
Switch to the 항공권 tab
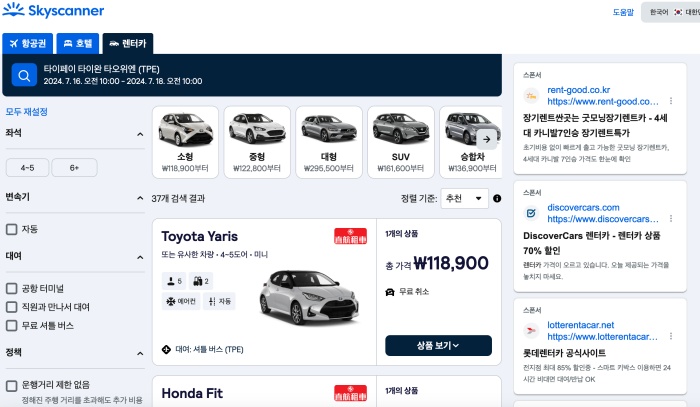point(28,43)
